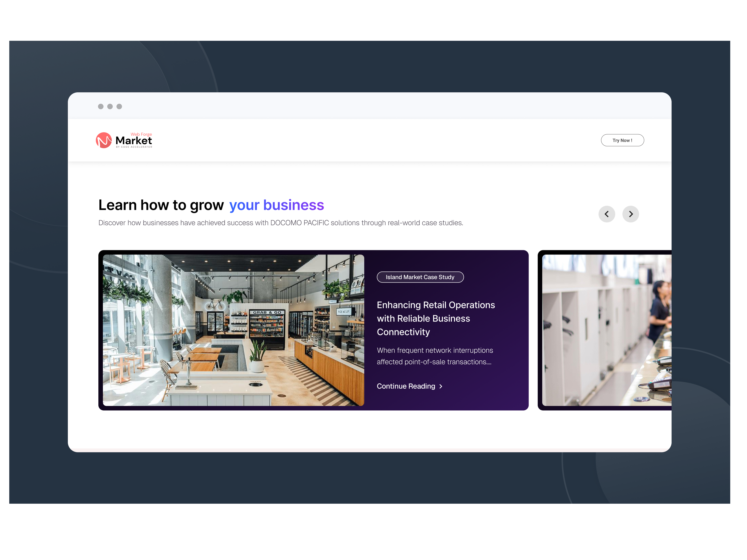Viewport: 747px width, 560px height.
Task: Open the second case study card image
Action: tap(607, 330)
